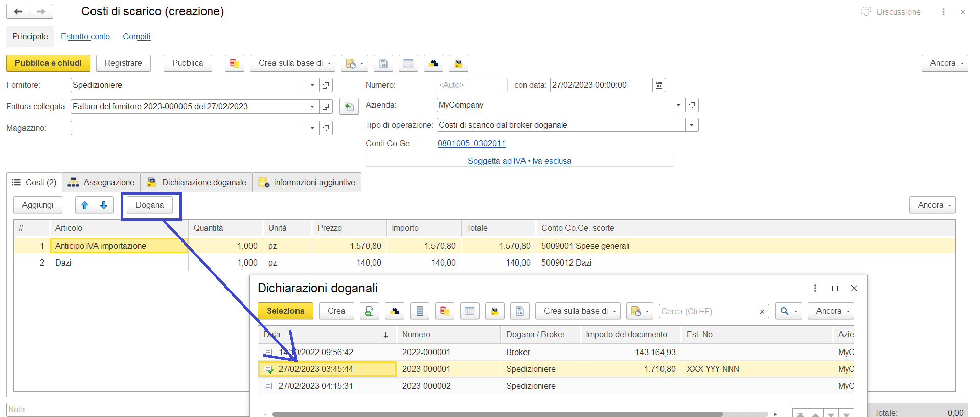Open the top-right Ancora menu
The image size is (980, 417).
(x=945, y=63)
